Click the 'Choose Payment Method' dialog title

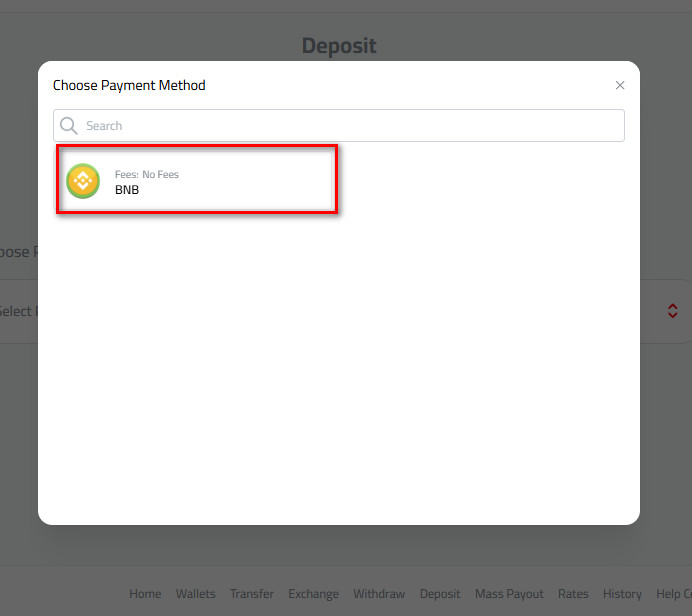coord(129,85)
